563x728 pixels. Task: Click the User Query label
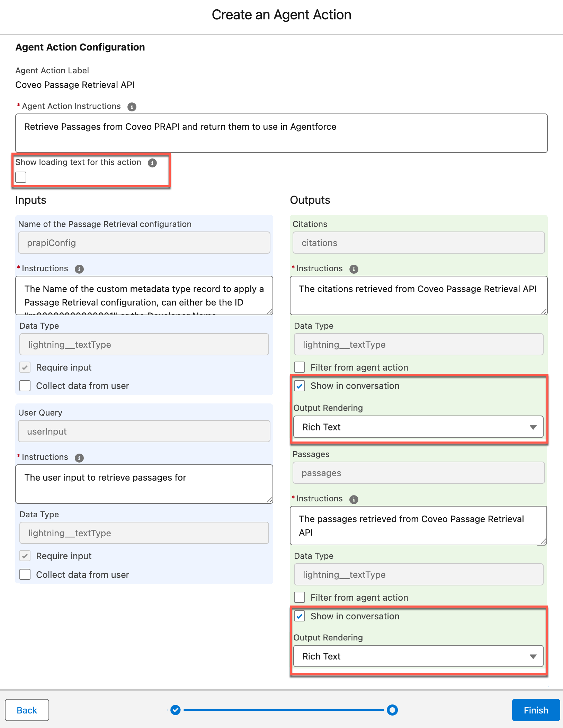coord(40,413)
